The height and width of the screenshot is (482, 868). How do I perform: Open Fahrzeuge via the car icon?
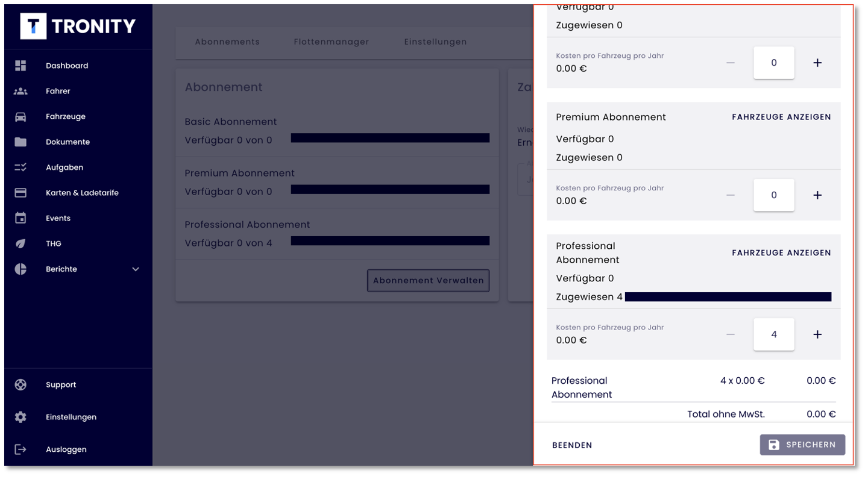pyautogui.click(x=20, y=116)
